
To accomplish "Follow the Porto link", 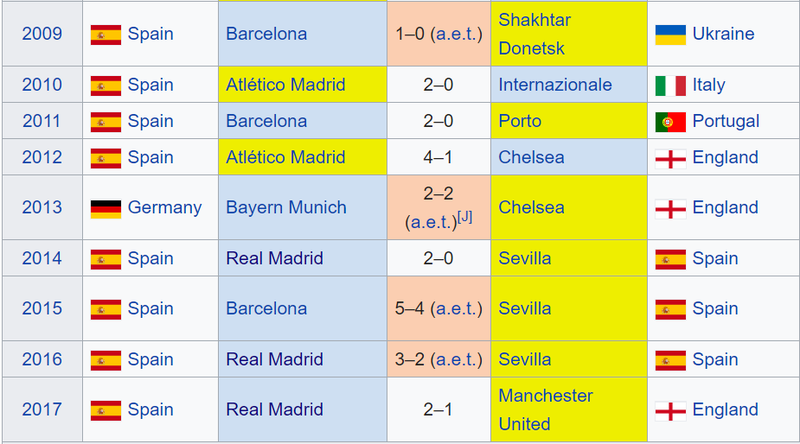I will click(x=519, y=121).
